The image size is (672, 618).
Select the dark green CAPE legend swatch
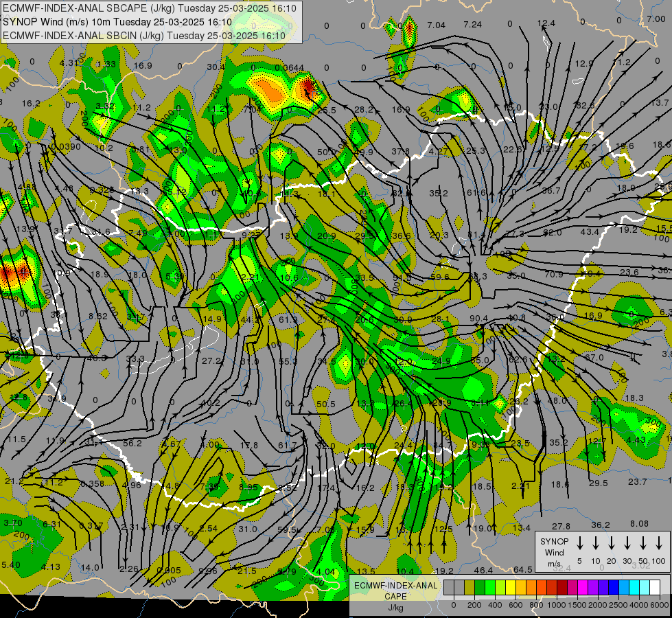point(480,587)
